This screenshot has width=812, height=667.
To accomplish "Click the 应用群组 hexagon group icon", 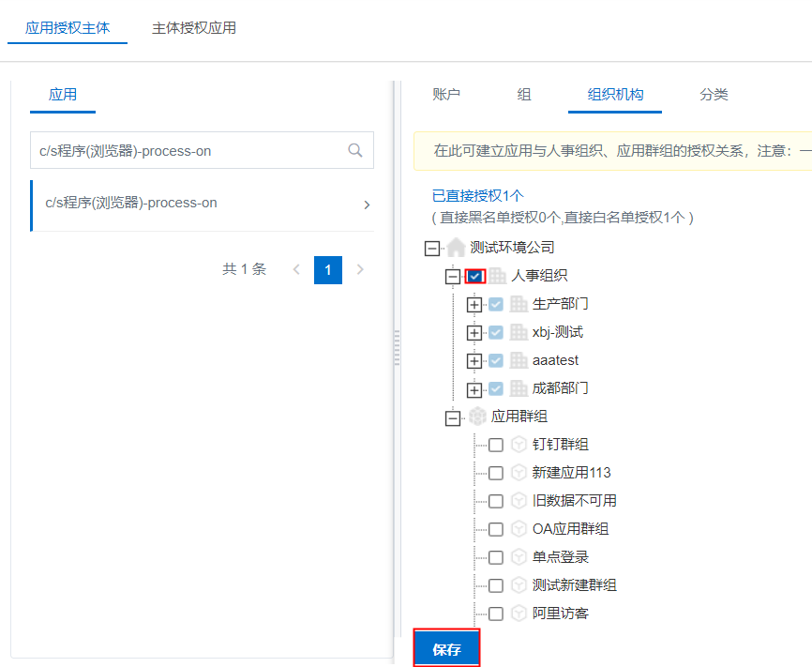I will click(x=477, y=417).
